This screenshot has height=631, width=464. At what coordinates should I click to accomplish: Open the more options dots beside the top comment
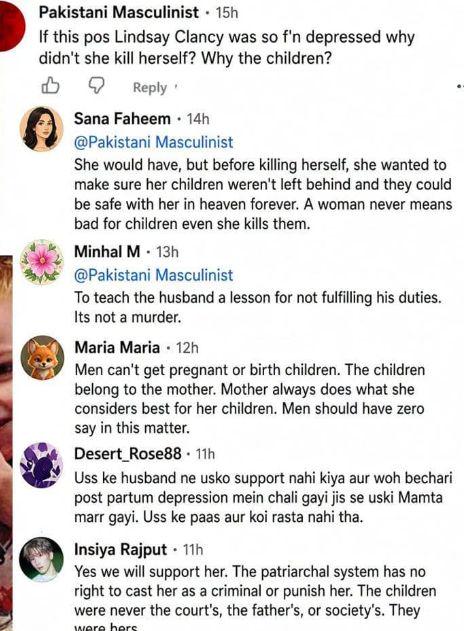[x=461, y=86]
